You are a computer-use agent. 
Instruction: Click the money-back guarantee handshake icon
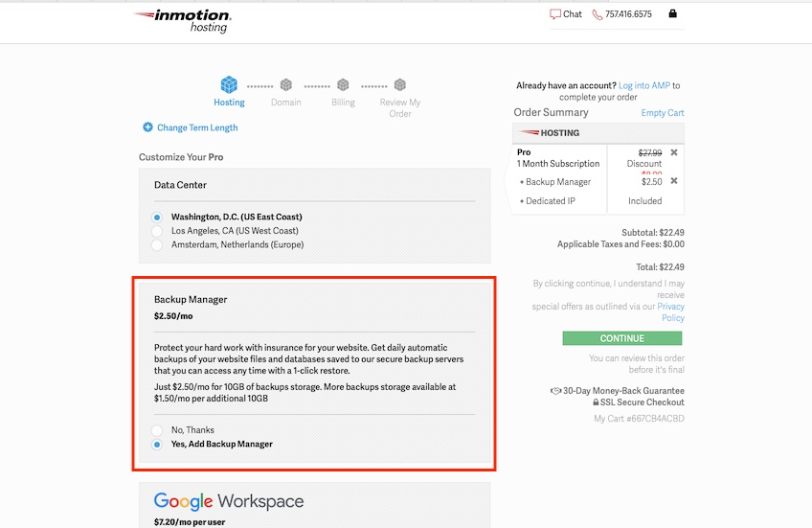pos(555,391)
